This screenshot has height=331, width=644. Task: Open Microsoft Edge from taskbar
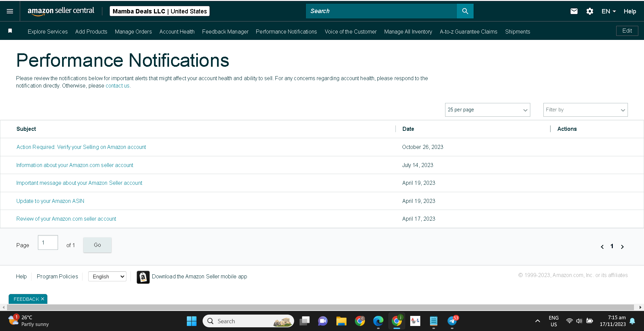click(x=378, y=321)
